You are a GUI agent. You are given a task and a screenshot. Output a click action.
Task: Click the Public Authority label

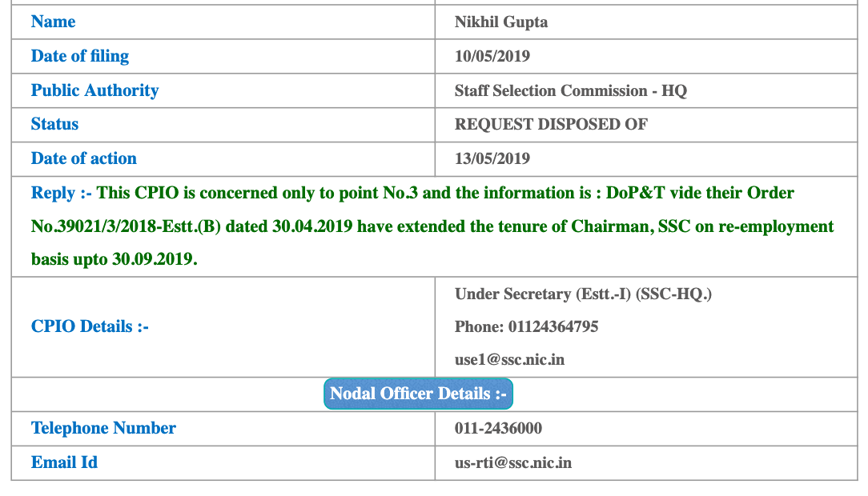(x=94, y=90)
